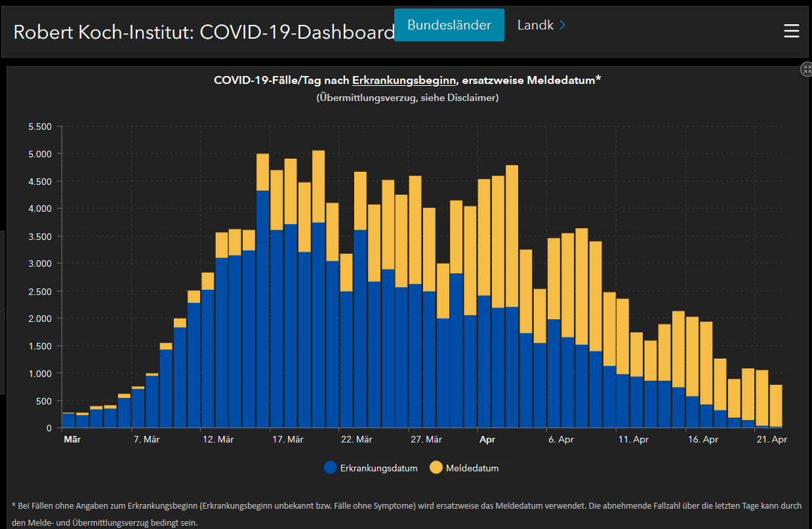Image resolution: width=812 pixels, height=529 pixels.
Task: Click the Robert Koch-Institut dashboard title
Action: pyautogui.click(x=204, y=32)
